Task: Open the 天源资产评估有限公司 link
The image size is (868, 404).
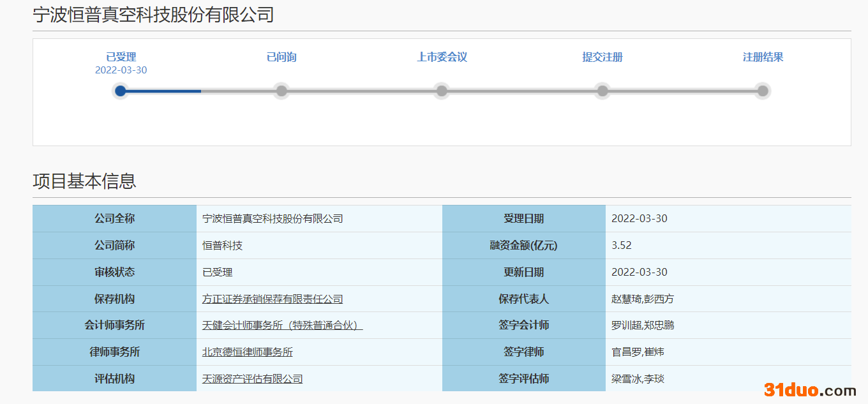Action: click(x=253, y=379)
